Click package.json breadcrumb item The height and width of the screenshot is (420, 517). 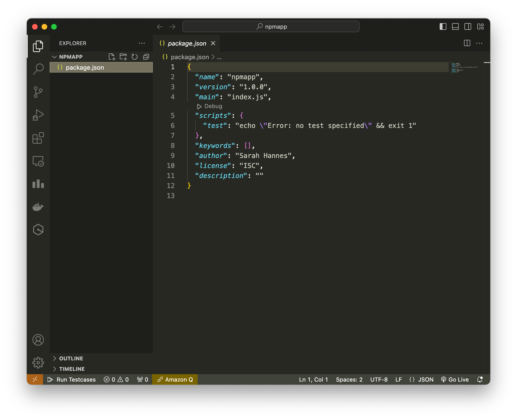[x=190, y=57]
